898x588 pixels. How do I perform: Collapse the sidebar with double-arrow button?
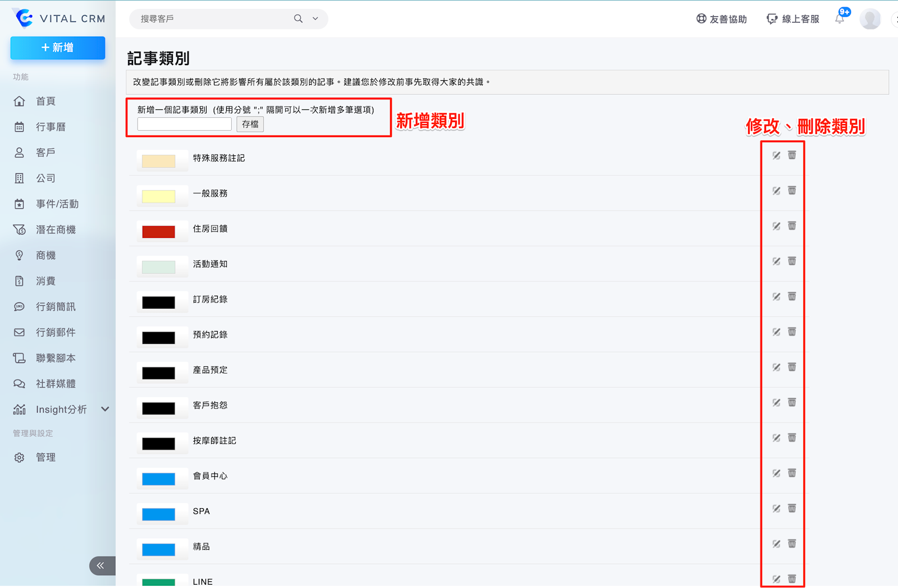[x=101, y=566]
